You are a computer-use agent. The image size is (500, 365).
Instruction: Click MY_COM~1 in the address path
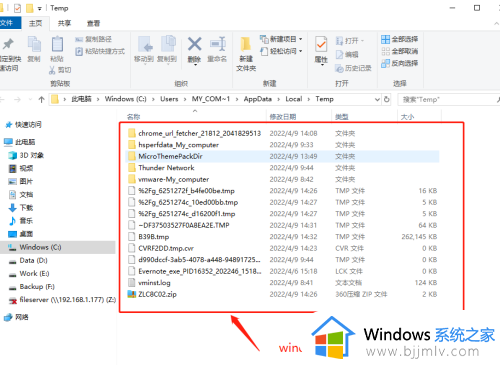(211, 99)
